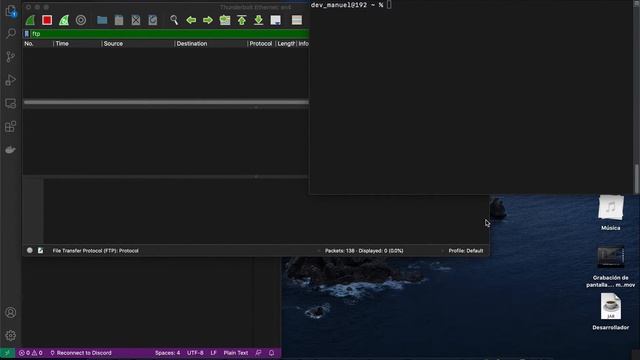The width and height of the screenshot is (640, 360).
Task: Stop the running capture (red square)
Action: coord(47,20)
